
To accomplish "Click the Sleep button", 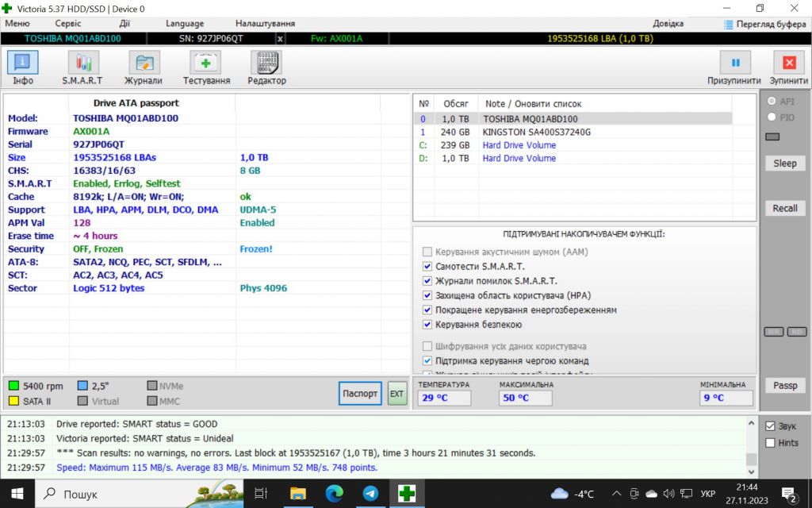I will coord(785,164).
